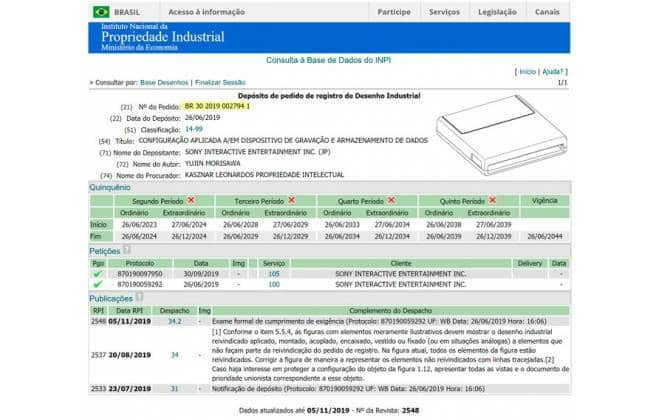Click the Complemento do Despacho column header
Viewport: 660px width, 420px height.
click(x=391, y=311)
